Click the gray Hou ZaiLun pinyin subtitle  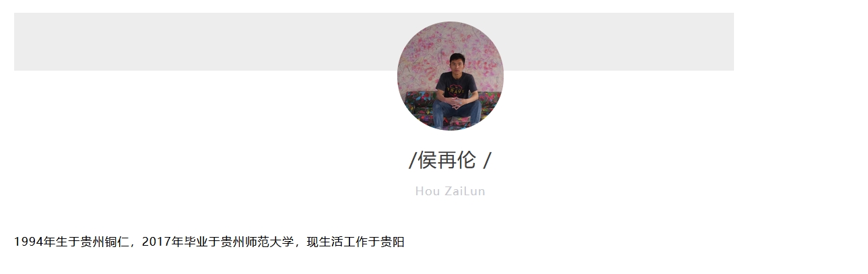coord(450,191)
